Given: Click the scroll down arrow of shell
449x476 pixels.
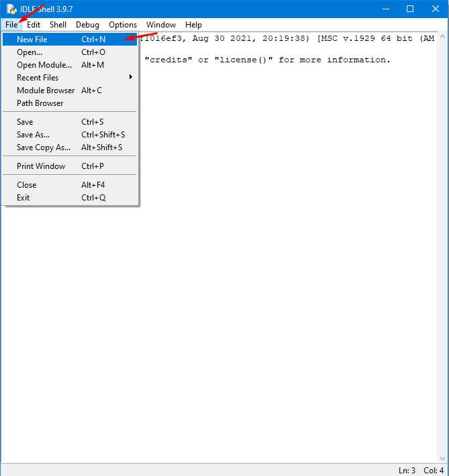Looking at the screenshot, I should (442, 458).
